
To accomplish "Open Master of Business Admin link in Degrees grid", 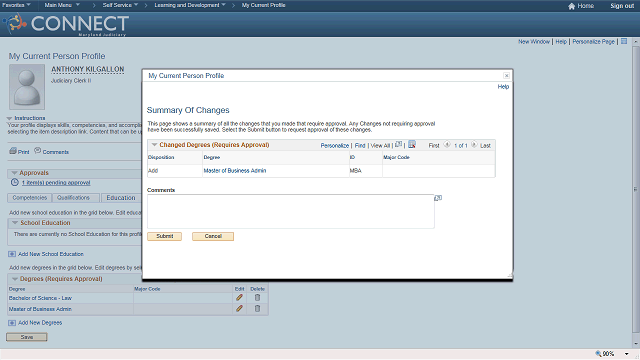I will point(40,309).
